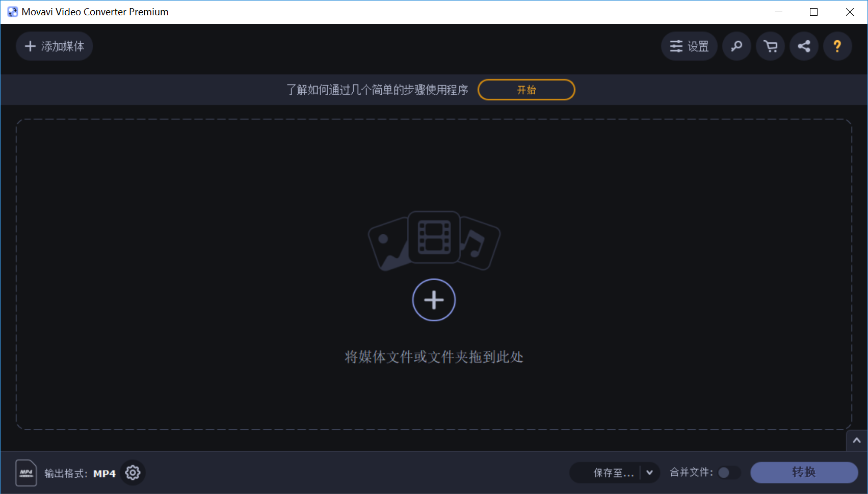Toggle the 合并文件 merge files switch
Screen dimensions: 868x494
point(729,473)
